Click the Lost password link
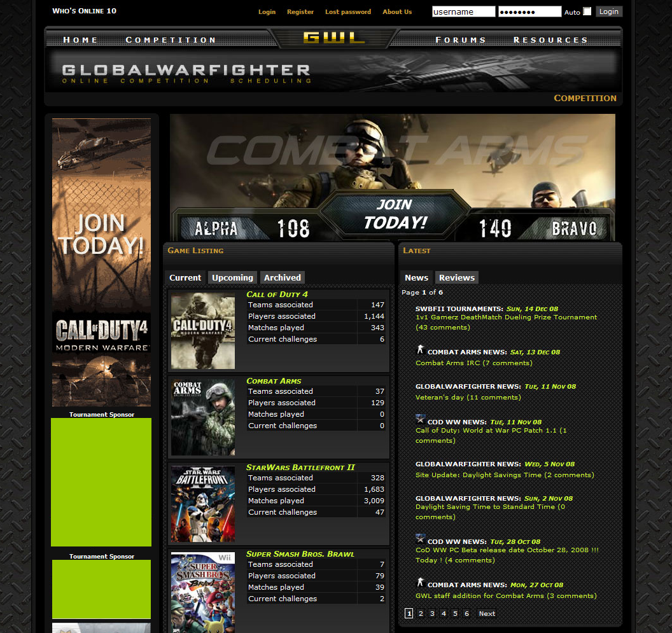672x633 pixels. (x=348, y=12)
